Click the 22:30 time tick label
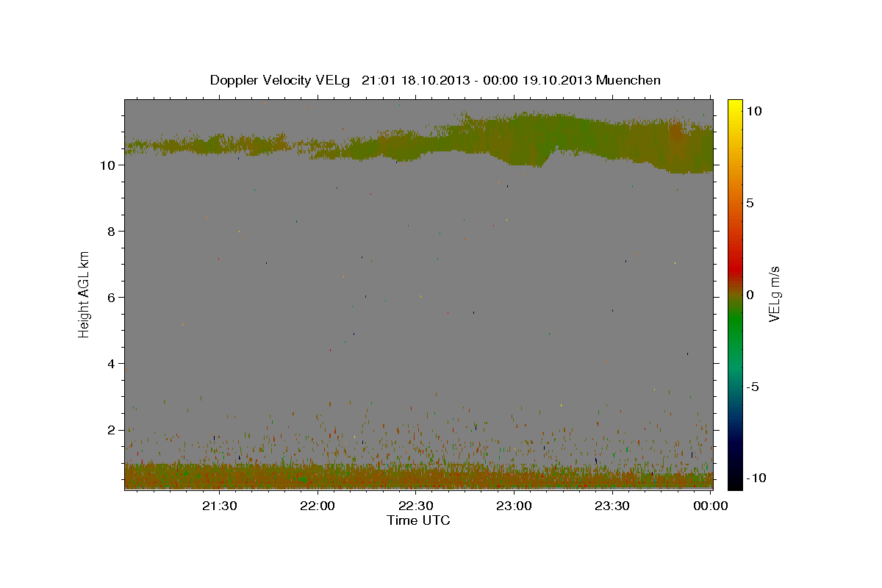 point(416,506)
